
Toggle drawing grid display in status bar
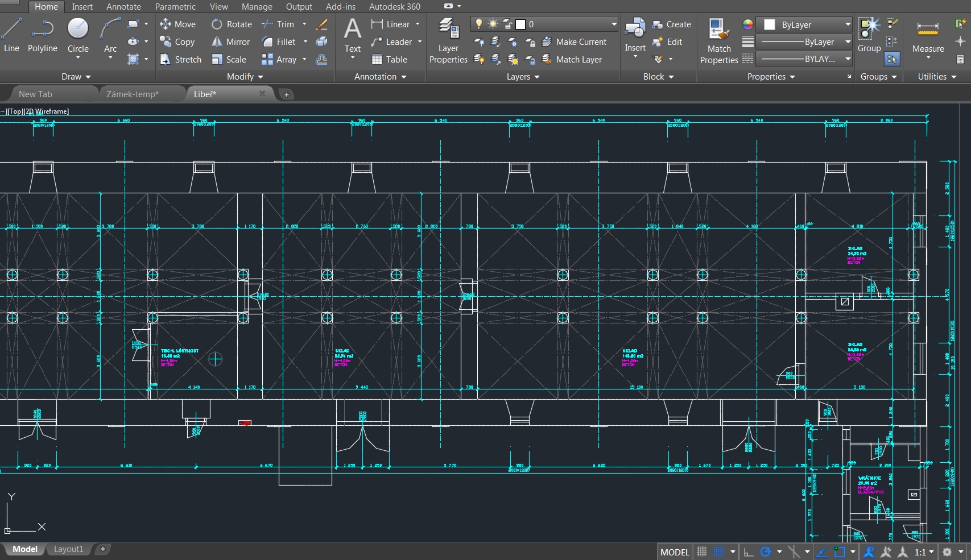702,551
